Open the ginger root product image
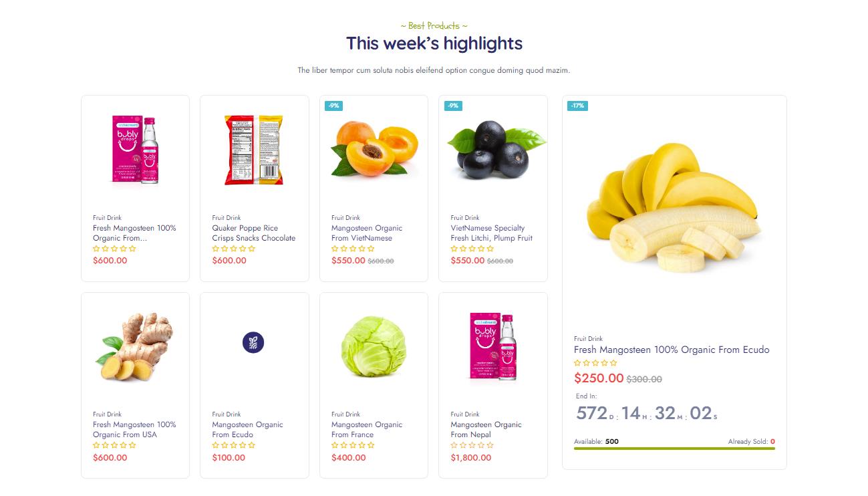This screenshot has width=868, height=496. [x=135, y=346]
